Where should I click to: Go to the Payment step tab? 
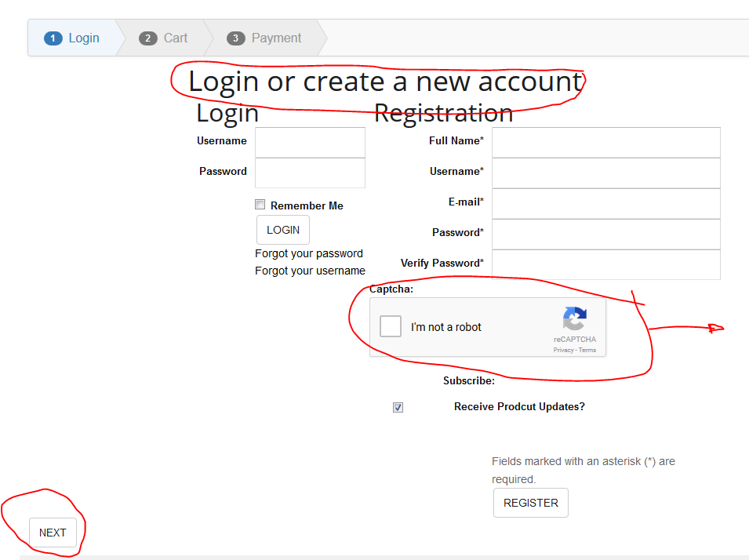coord(264,38)
